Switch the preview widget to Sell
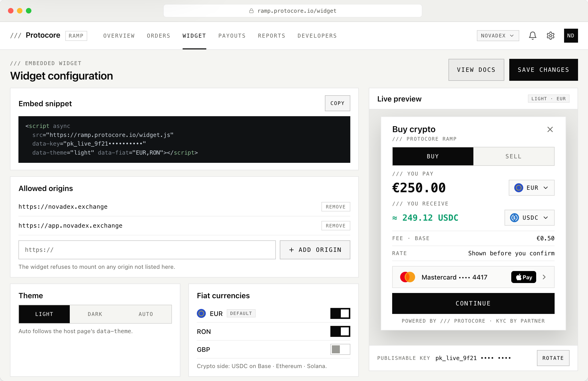The width and height of the screenshot is (588, 381). [x=514, y=156]
